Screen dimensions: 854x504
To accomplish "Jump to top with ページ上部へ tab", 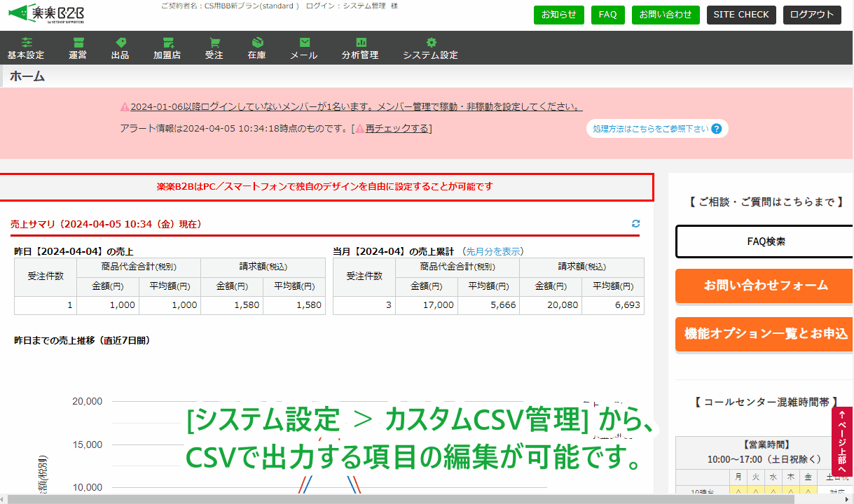I will click(x=842, y=442).
